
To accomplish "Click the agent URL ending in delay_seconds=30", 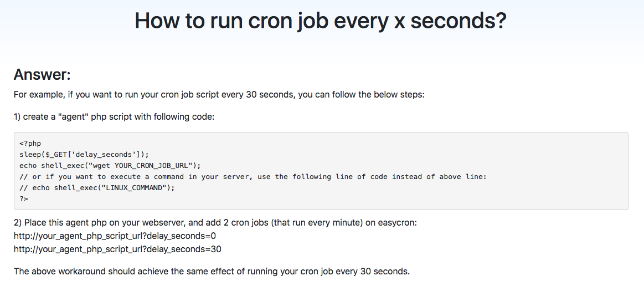I will [x=117, y=249].
